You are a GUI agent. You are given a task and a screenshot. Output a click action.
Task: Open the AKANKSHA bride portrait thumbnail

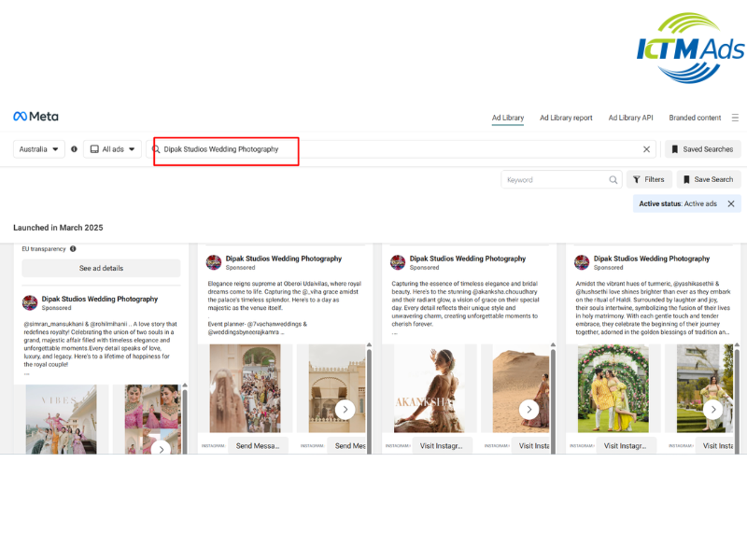(x=430, y=388)
